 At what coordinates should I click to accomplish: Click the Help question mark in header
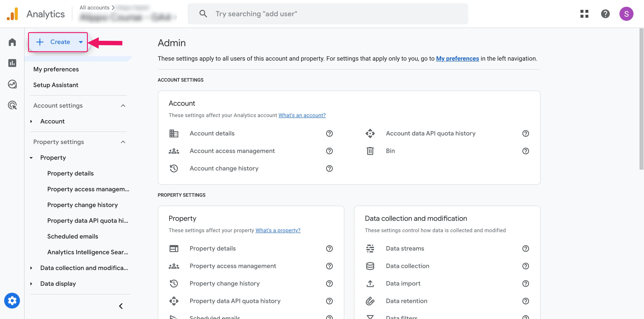click(605, 14)
